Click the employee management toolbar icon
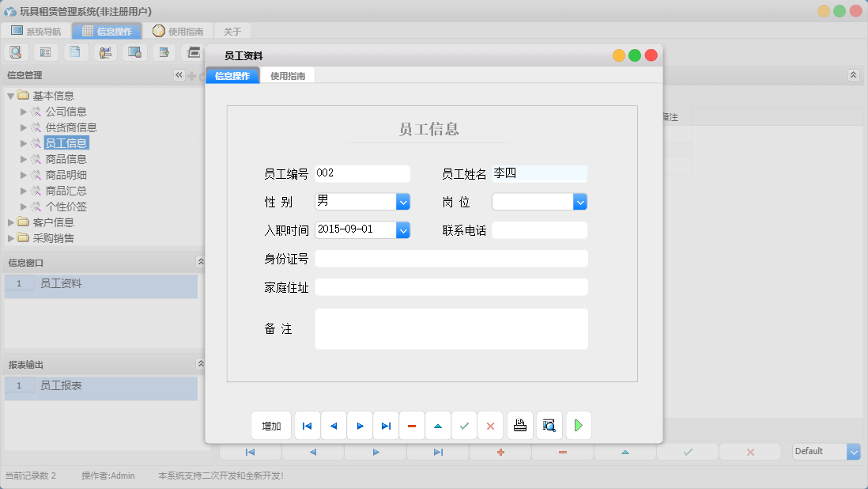 click(105, 51)
